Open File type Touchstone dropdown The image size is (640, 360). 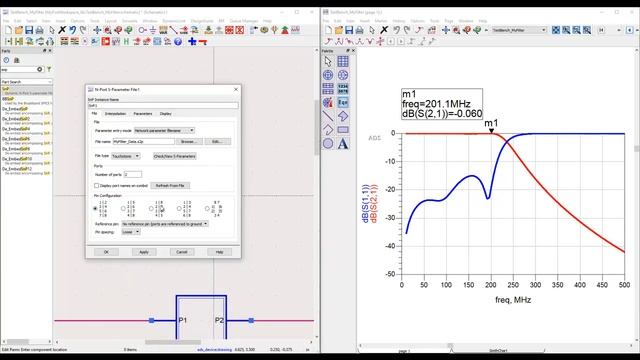coord(126,156)
